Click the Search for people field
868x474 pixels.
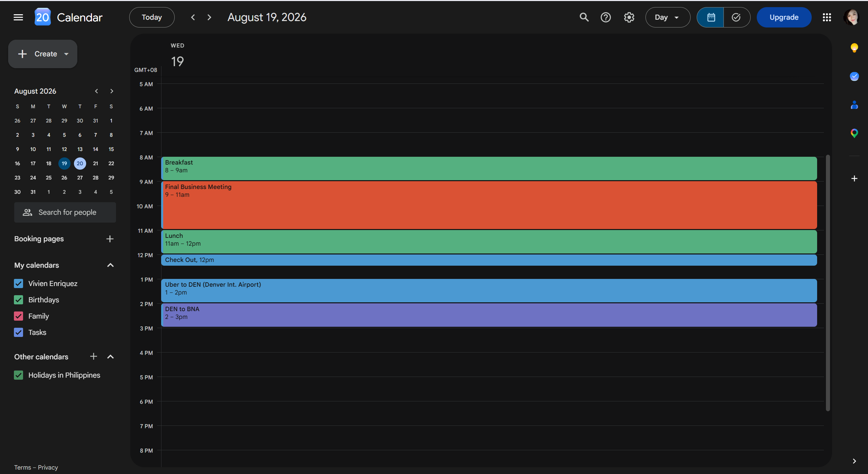[65, 212]
